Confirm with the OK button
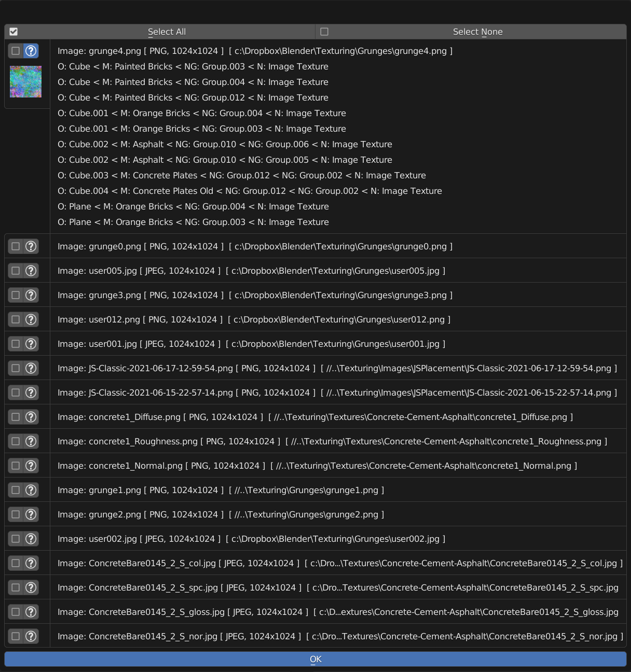The height and width of the screenshot is (672, 631). tap(315, 659)
